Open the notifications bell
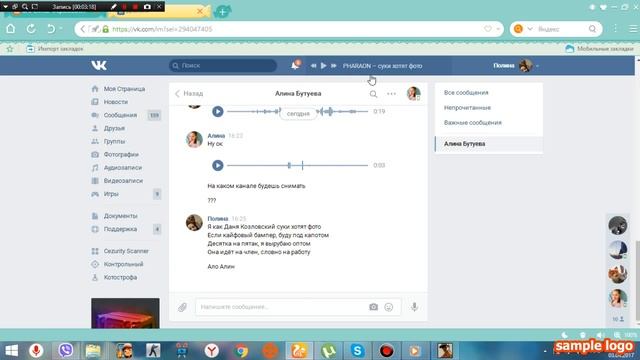This screenshot has width=640, height=360. pos(295,65)
